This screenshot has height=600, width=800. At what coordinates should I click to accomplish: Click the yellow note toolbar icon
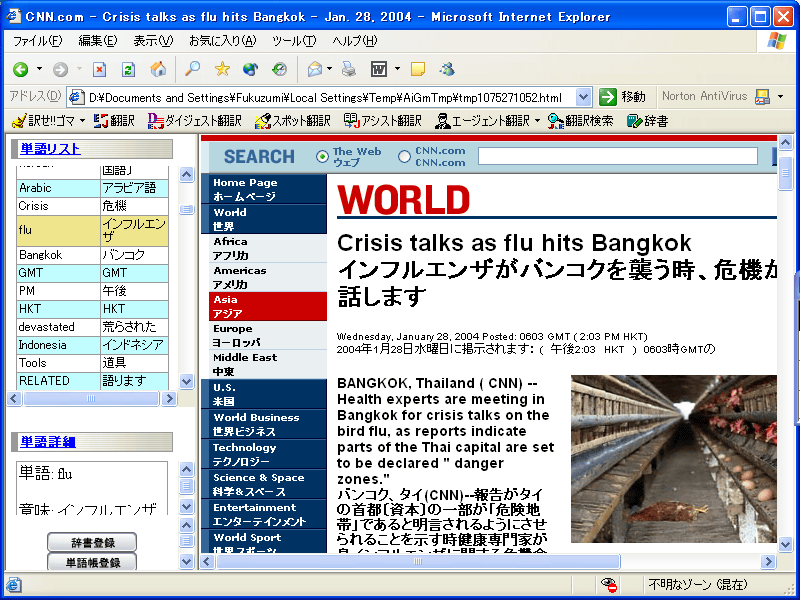[x=418, y=69]
